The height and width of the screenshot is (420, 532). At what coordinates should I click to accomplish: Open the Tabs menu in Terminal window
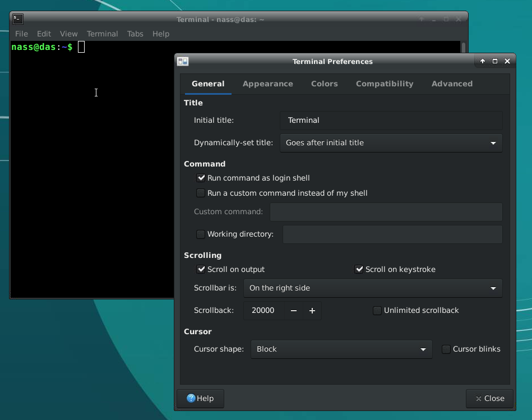click(x=135, y=34)
